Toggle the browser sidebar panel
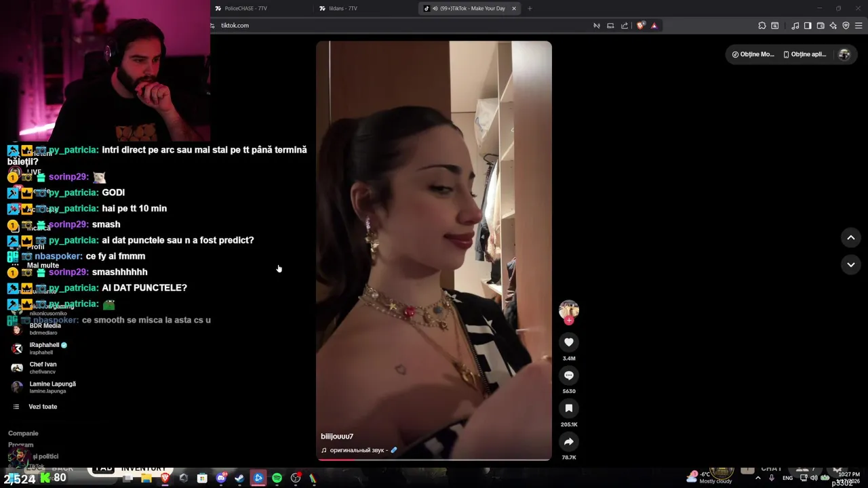Viewport: 868px width, 488px height. click(x=808, y=26)
